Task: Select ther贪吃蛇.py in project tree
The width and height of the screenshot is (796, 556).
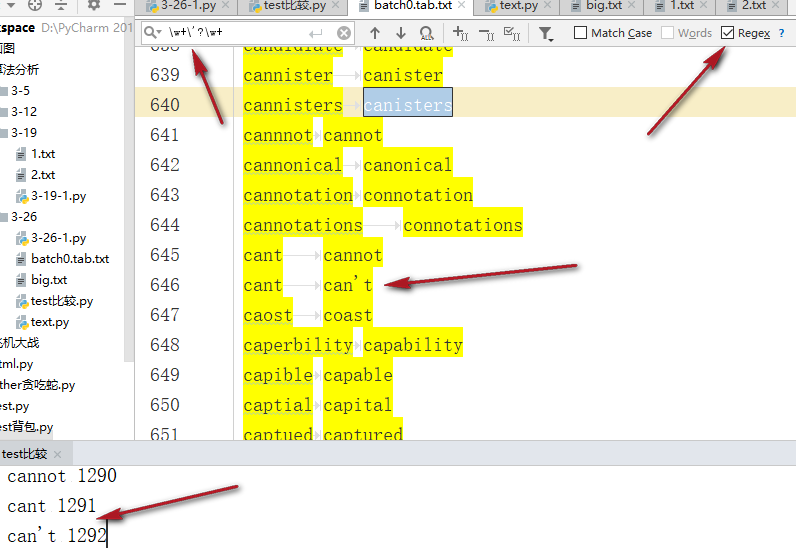Action: (x=38, y=385)
